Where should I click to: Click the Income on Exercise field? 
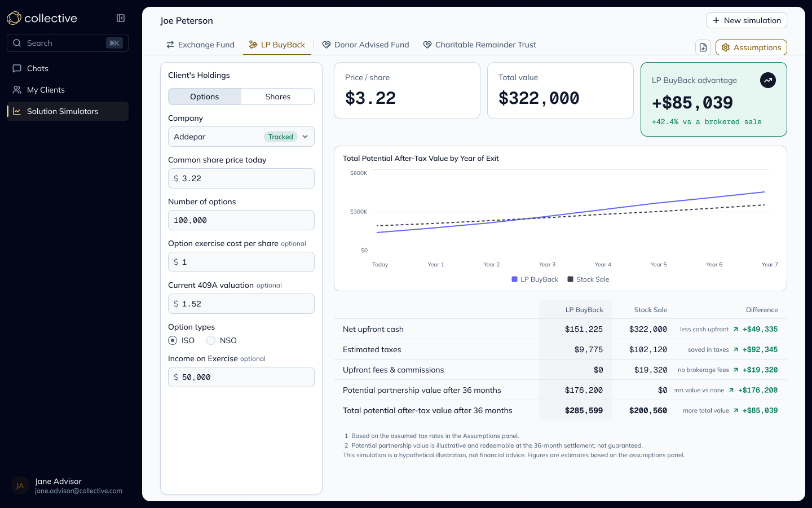coord(241,377)
